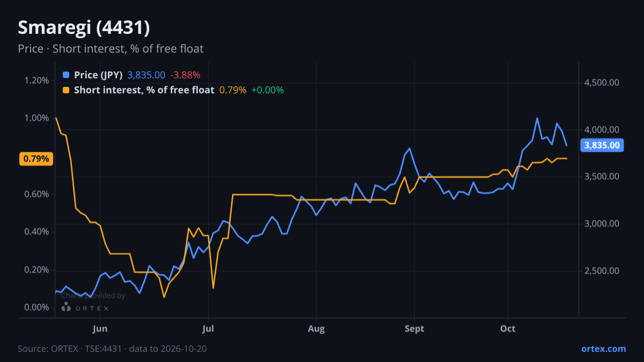Click the 3,000.00 right axis label

[x=603, y=224]
